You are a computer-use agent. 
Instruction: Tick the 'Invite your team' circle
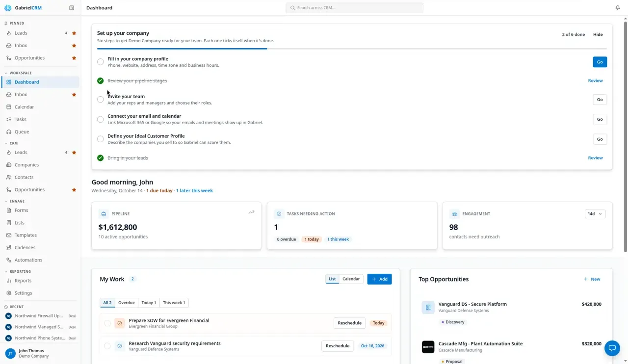pyautogui.click(x=100, y=100)
